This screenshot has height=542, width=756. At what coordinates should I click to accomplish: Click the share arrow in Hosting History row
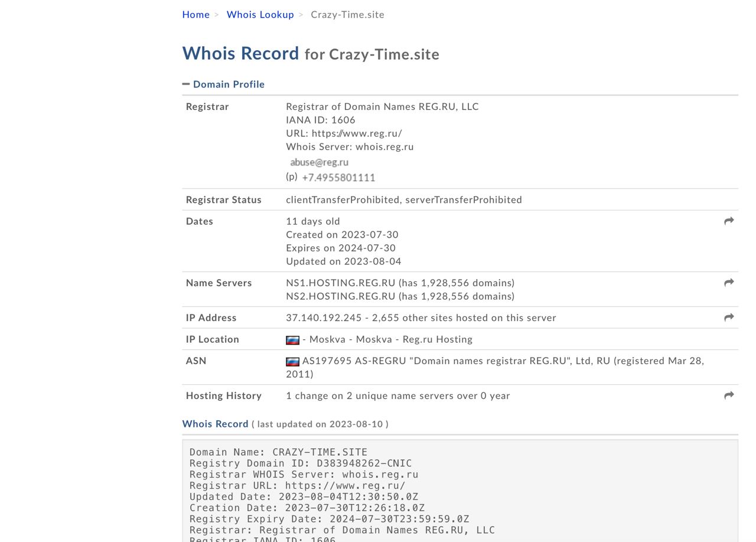point(729,395)
